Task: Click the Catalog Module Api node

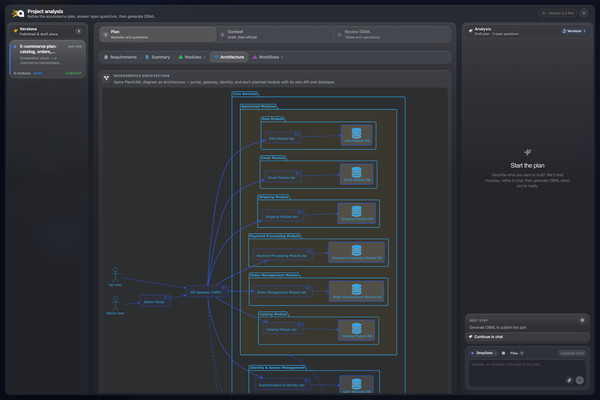Action: click(282, 329)
